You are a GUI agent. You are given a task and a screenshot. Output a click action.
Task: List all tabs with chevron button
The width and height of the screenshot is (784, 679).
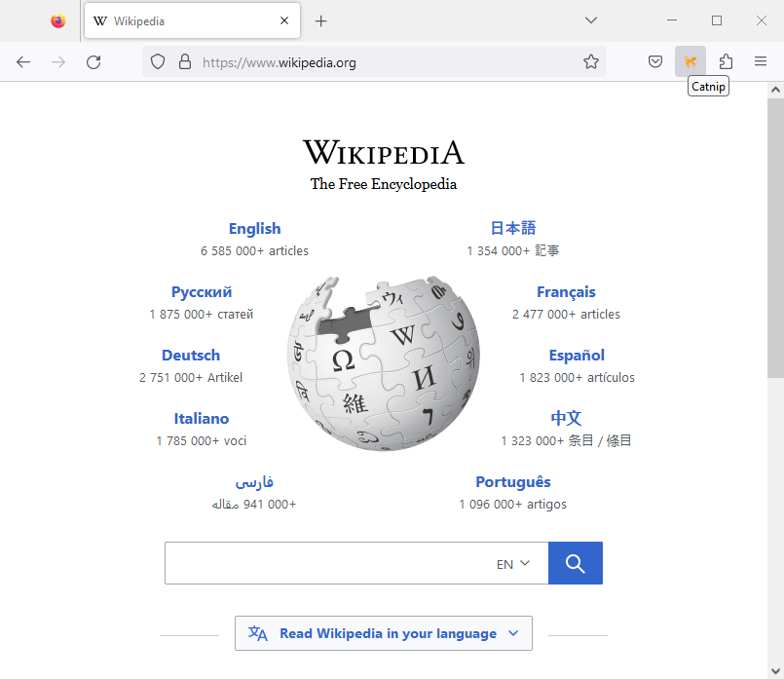[591, 20]
